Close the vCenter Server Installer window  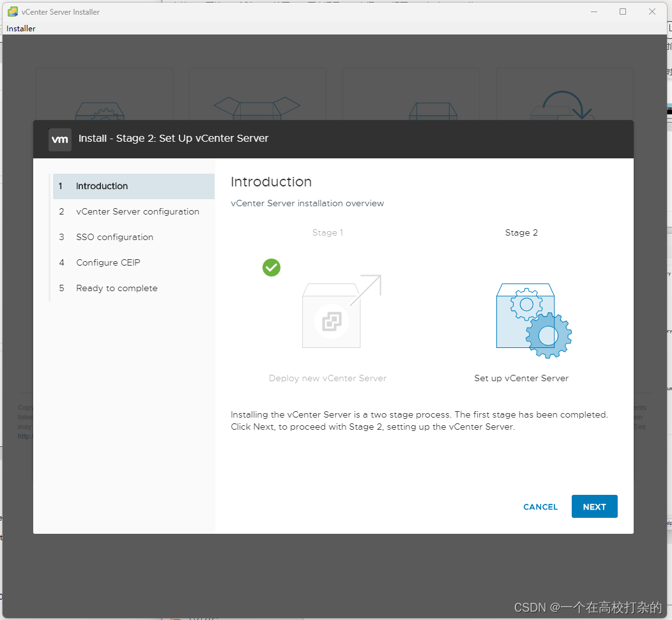[x=652, y=11]
